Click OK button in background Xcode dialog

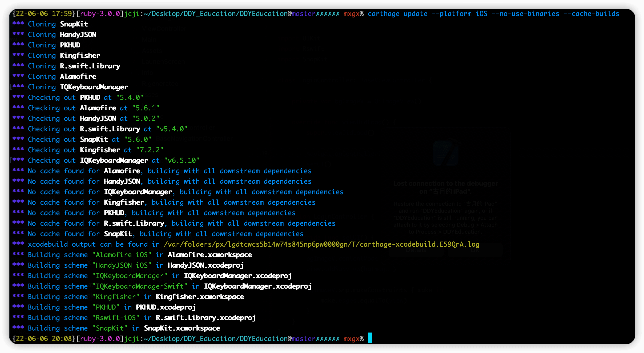click(475, 250)
